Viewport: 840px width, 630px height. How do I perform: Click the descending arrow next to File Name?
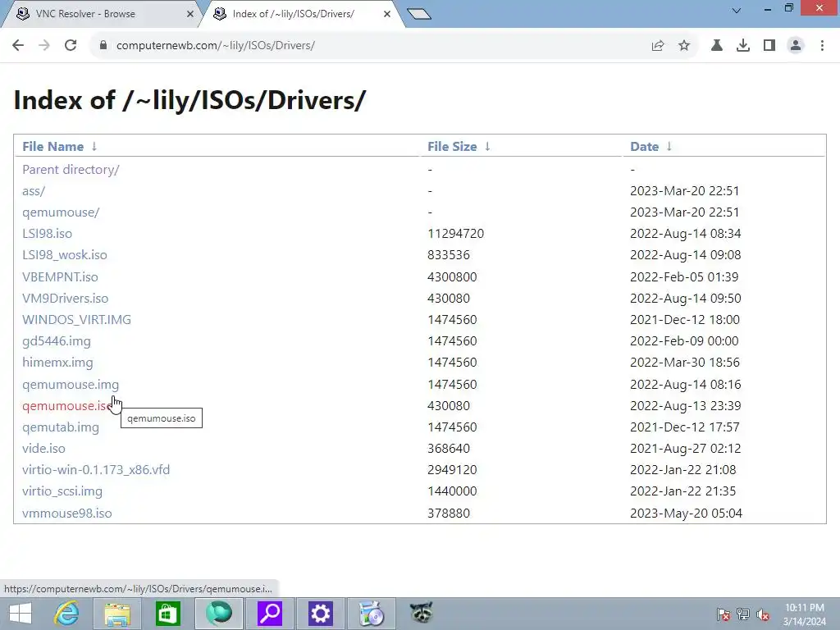click(x=94, y=146)
